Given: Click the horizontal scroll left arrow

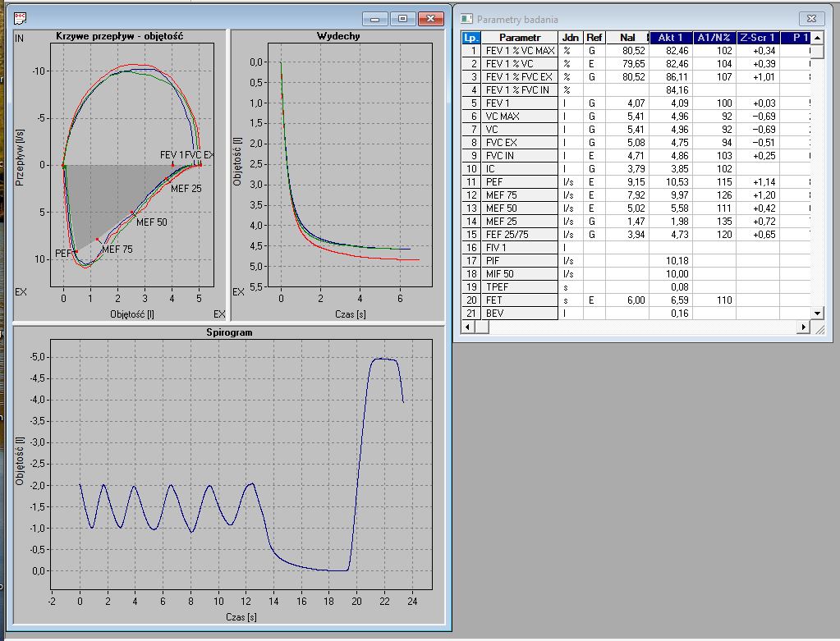Looking at the screenshot, I should tap(468, 327).
